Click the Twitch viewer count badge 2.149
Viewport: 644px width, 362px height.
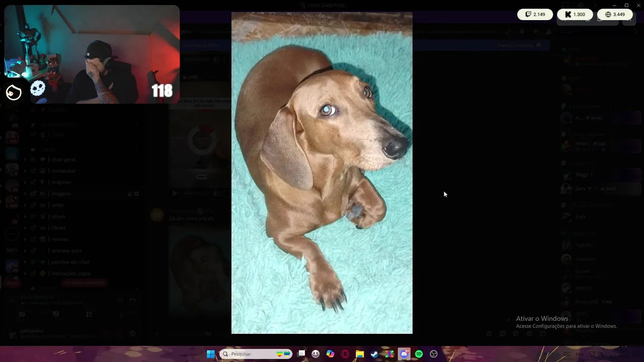[x=535, y=15]
